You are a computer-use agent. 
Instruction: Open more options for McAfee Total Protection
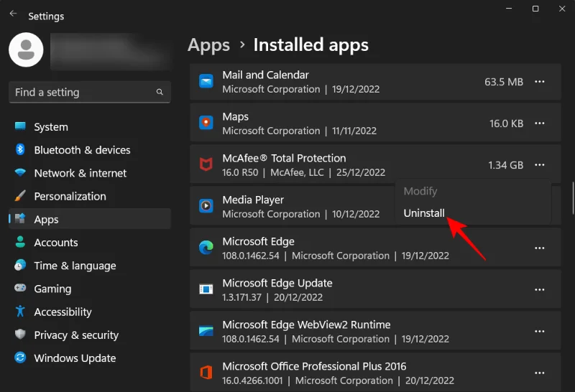coord(540,165)
